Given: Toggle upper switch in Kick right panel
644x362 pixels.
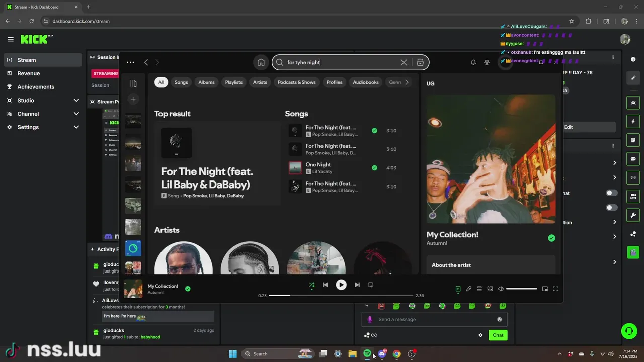Looking at the screenshot, I should click(611, 193).
